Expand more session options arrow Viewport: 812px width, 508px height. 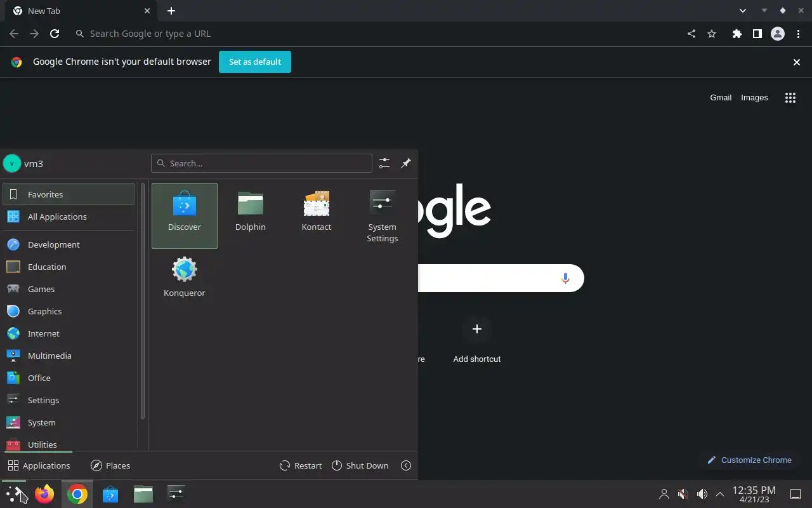(x=406, y=465)
